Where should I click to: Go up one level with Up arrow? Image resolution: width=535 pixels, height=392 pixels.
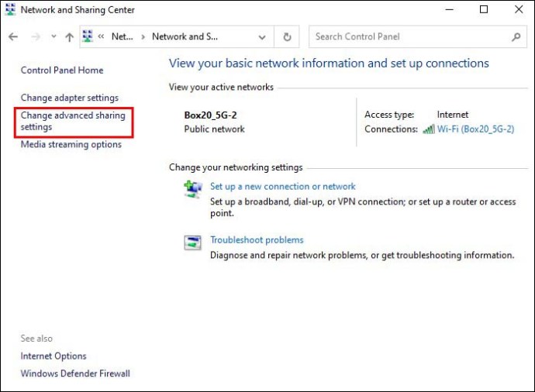70,36
